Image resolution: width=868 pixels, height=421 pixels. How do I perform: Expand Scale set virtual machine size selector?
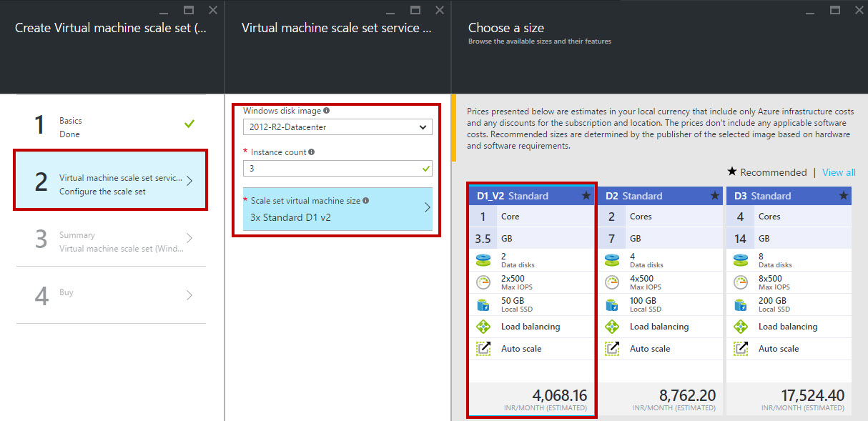pyautogui.click(x=337, y=209)
